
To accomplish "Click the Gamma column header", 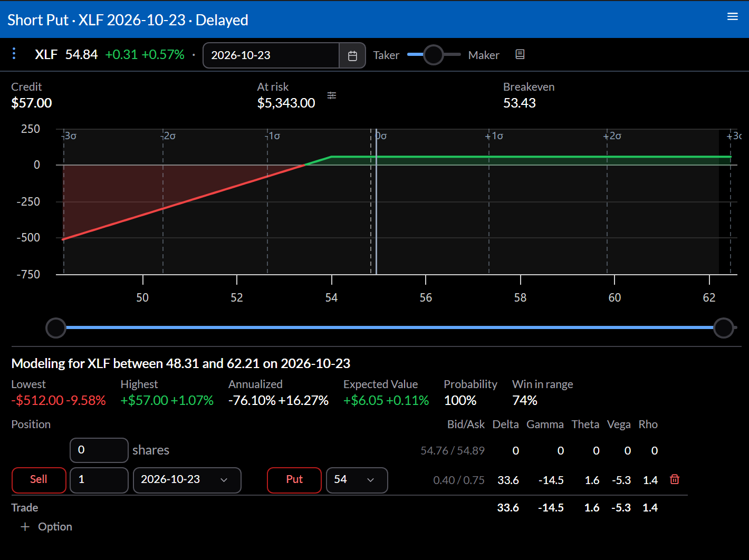I will click(545, 424).
